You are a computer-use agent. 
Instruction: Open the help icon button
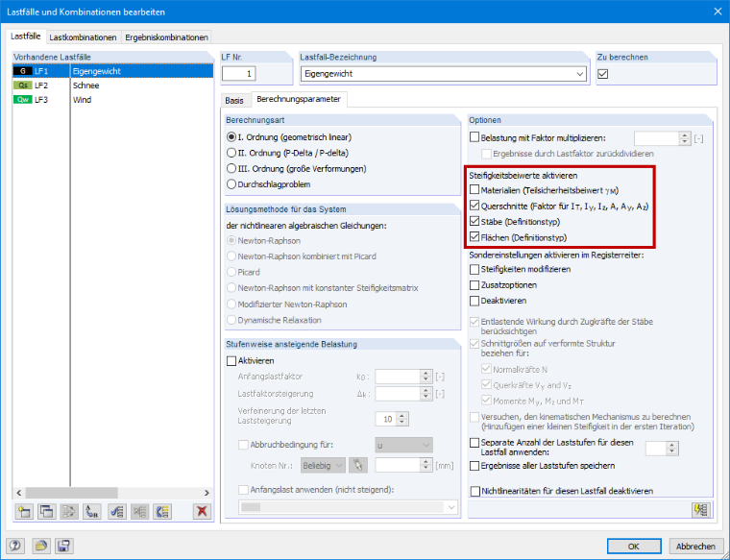point(15,546)
